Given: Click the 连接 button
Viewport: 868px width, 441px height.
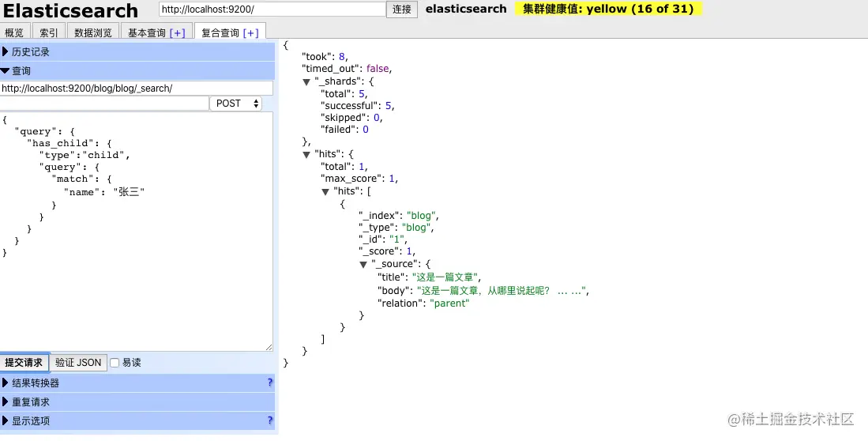Looking at the screenshot, I should 402,9.
